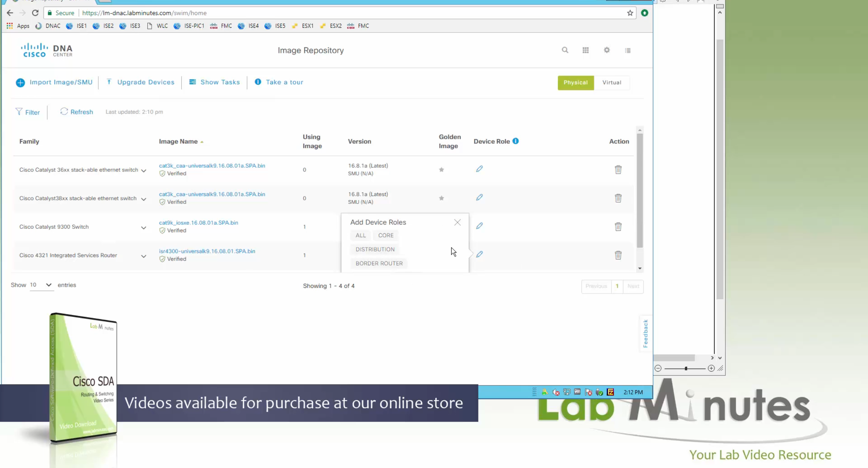Switch to Virtual image view
868x468 pixels.
(x=611, y=83)
